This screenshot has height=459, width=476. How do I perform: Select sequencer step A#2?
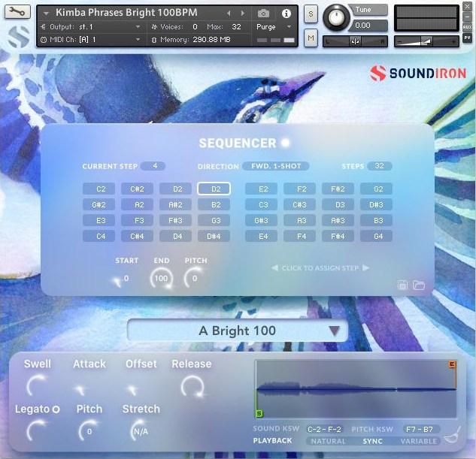tap(175, 204)
